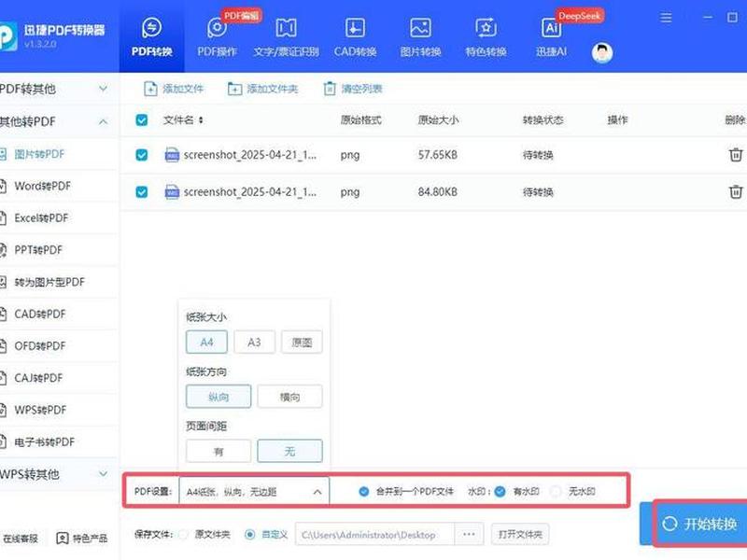
Task: Open the 特色转换 tab
Action: (486, 37)
